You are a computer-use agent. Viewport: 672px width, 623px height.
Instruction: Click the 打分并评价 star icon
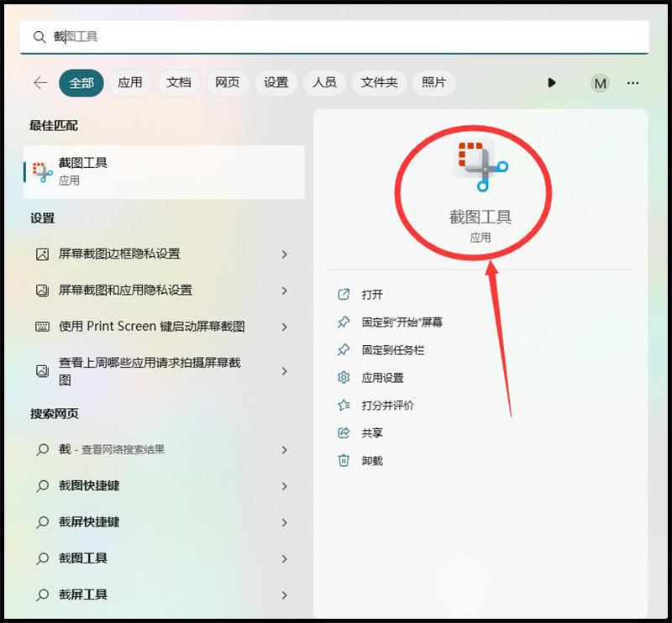tap(344, 406)
